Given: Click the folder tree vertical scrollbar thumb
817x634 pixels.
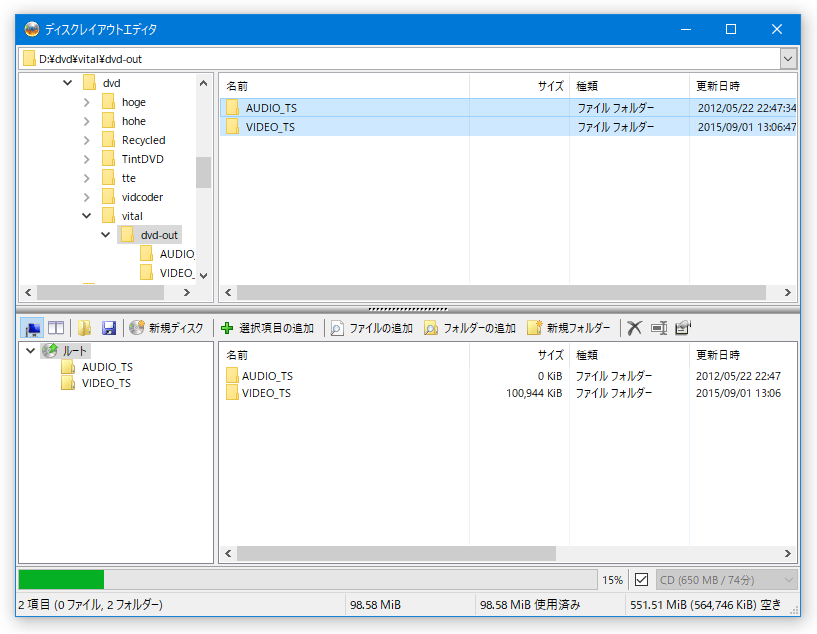Looking at the screenshot, I should pyautogui.click(x=203, y=172).
